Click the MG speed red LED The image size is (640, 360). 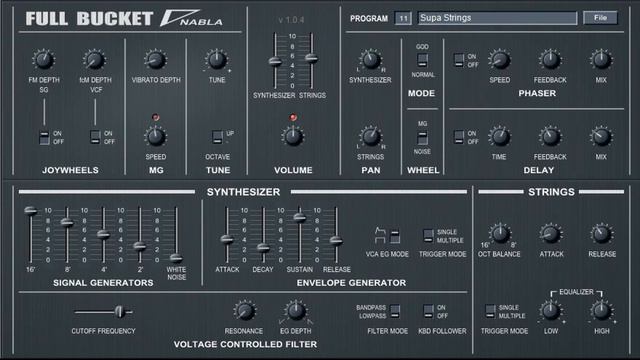coord(156,118)
